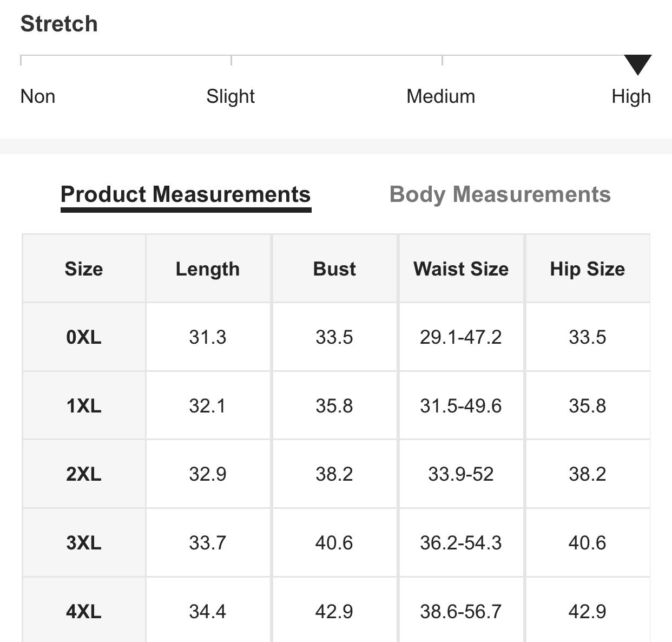
Task: Click the High stretch triangle marker
Action: pyautogui.click(x=637, y=64)
